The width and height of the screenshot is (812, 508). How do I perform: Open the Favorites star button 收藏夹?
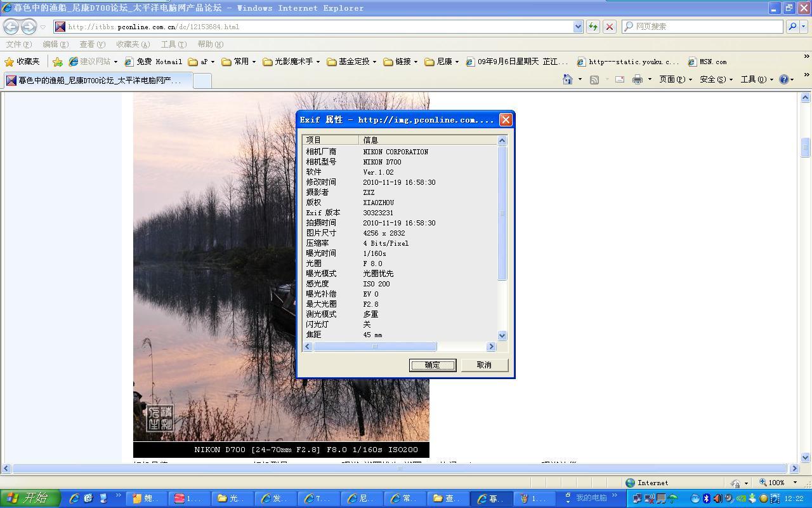coord(22,62)
